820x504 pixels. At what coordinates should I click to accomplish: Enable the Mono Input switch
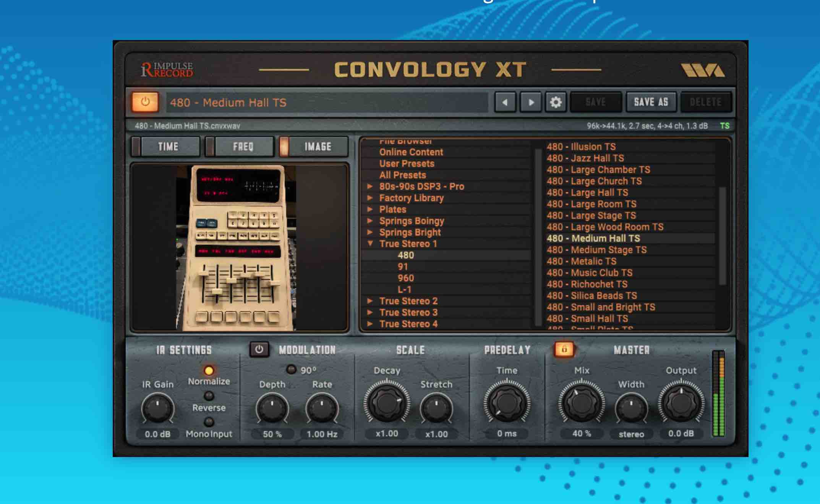tap(209, 422)
